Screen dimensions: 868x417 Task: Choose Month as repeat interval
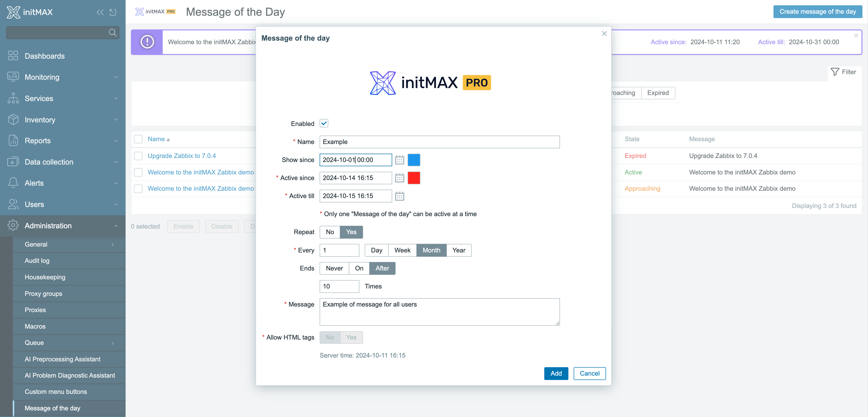431,250
